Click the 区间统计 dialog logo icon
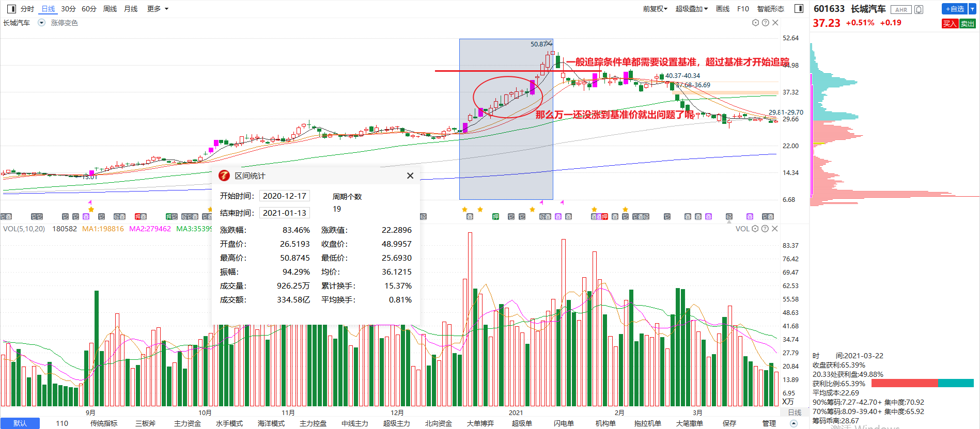980x429 pixels. coord(224,176)
